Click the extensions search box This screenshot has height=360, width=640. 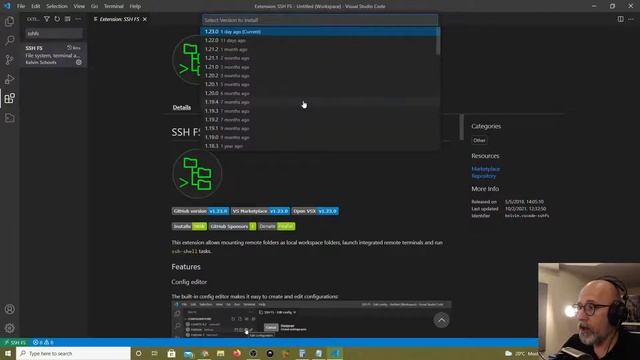[x=54, y=33]
